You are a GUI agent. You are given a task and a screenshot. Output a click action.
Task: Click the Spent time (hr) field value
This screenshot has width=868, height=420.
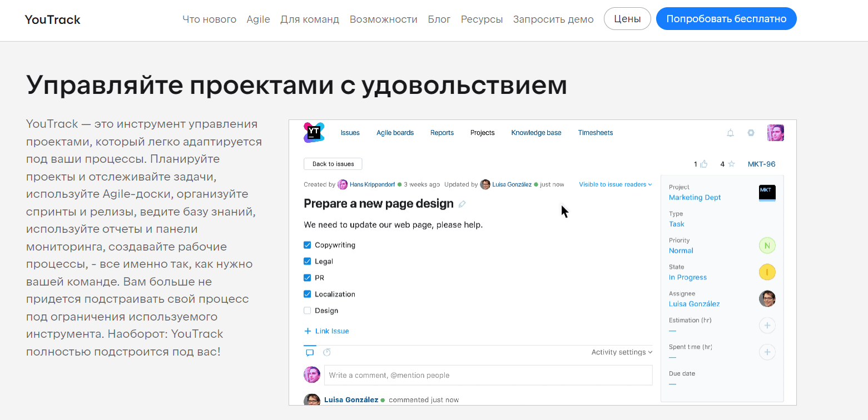pyautogui.click(x=672, y=357)
